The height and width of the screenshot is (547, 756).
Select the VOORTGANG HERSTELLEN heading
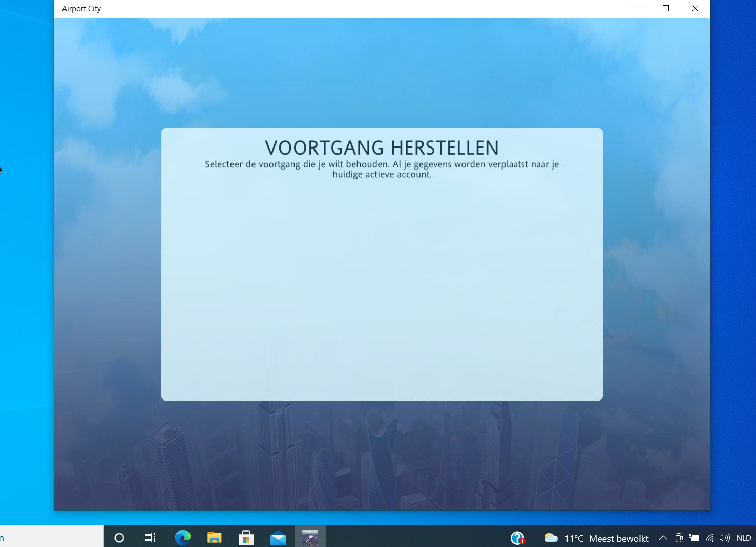point(382,148)
